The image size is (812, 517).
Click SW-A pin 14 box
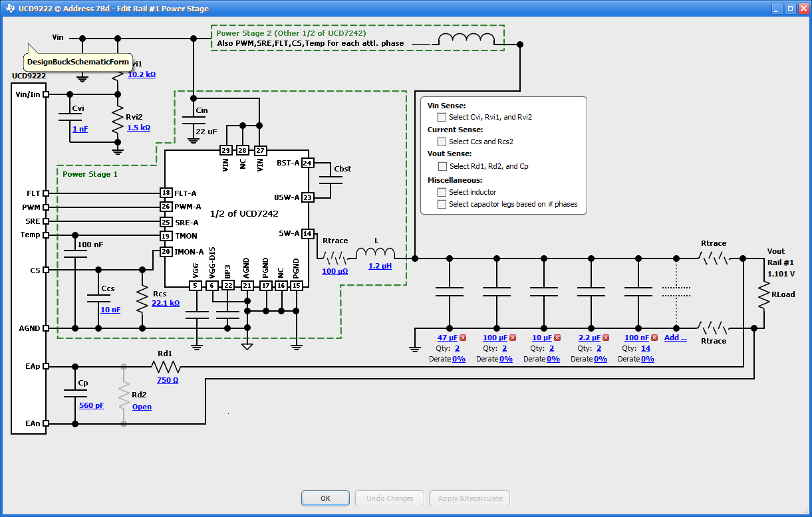307,233
